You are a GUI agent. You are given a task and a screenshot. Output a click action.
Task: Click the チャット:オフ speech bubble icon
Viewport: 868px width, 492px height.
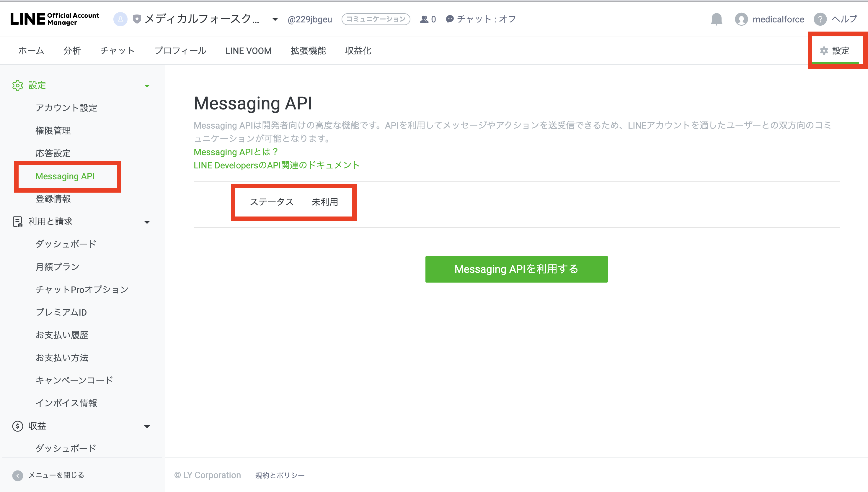pos(449,19)
